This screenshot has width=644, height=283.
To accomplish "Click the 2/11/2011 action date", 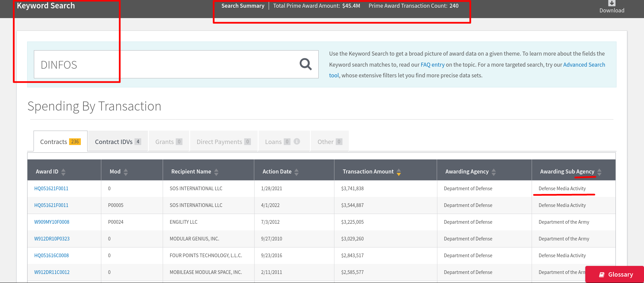I will 271,272.
